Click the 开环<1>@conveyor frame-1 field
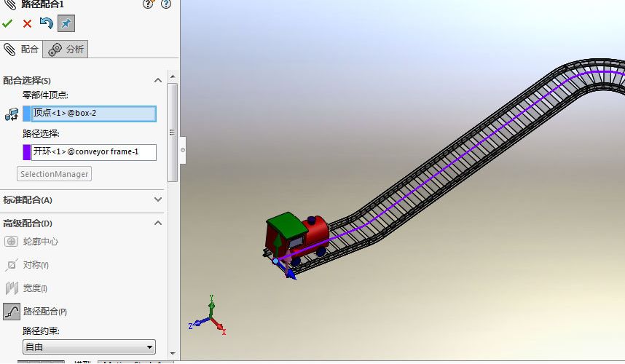The height and width of the screenshot is (364, 625). coord(94,152)
